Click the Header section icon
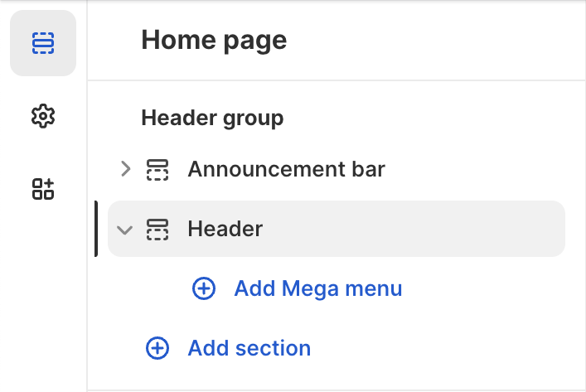 coord(157,229)
